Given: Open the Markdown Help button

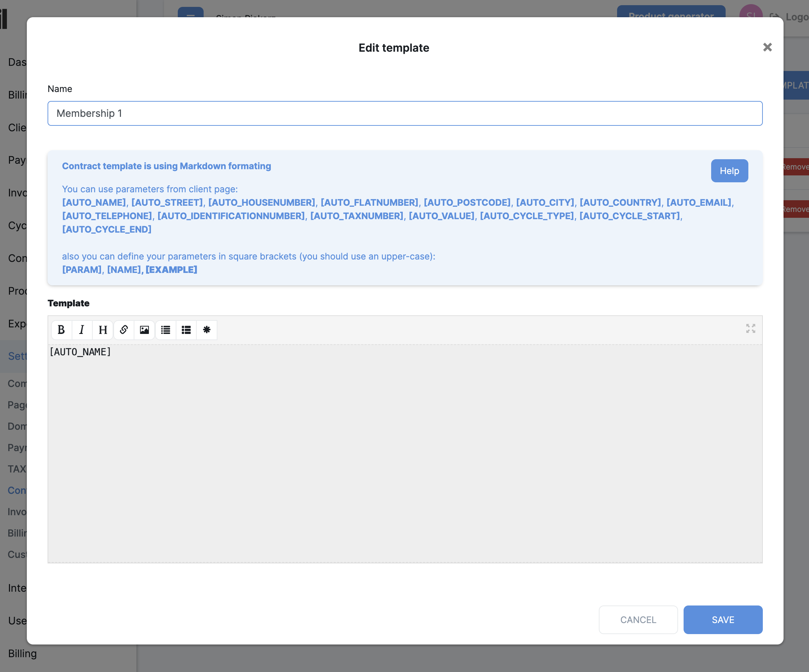Looking at the screenshot, I should [729, 171].
